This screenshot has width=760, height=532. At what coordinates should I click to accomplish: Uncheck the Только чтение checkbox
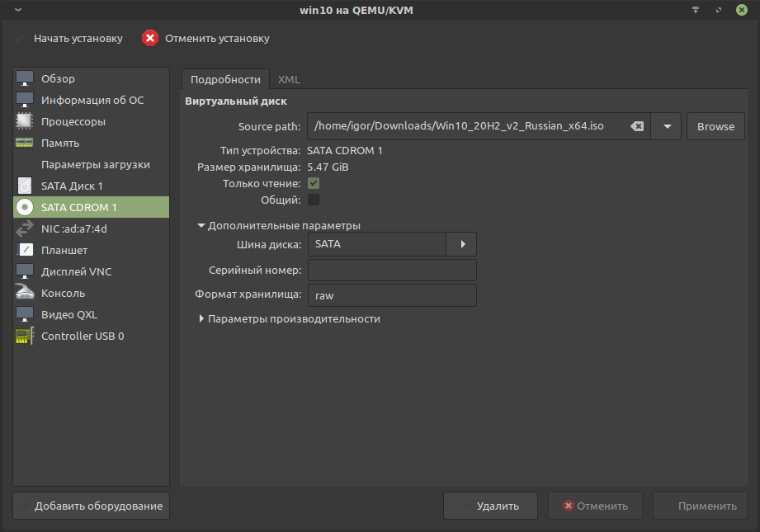(x=314, y=183)
